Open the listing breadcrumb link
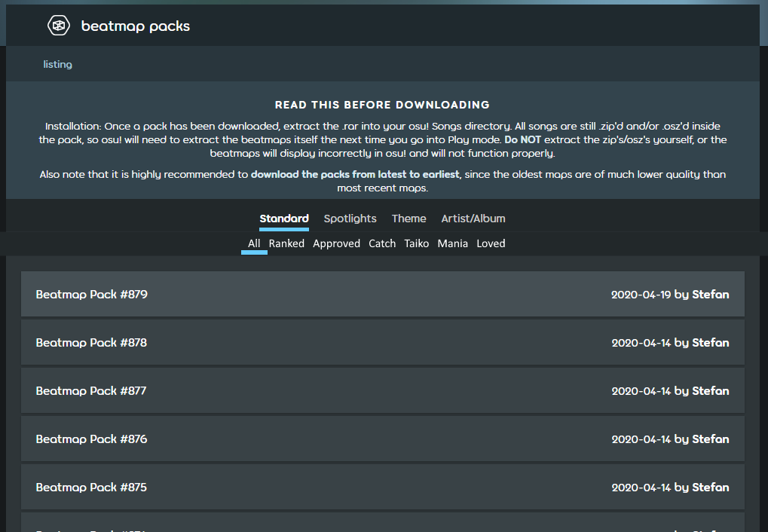768x532 pixels. click(57, 64)
